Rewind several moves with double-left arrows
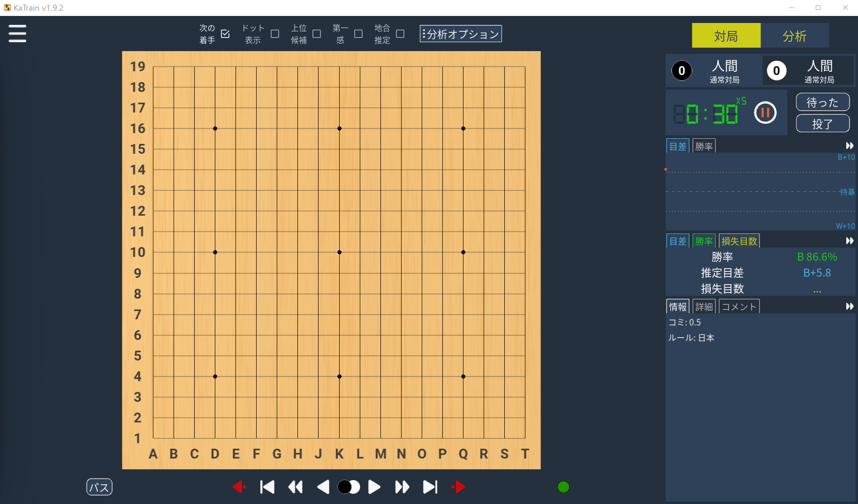Screen dimensions: 858x504 pyautogui.click(x=295, y=487)
